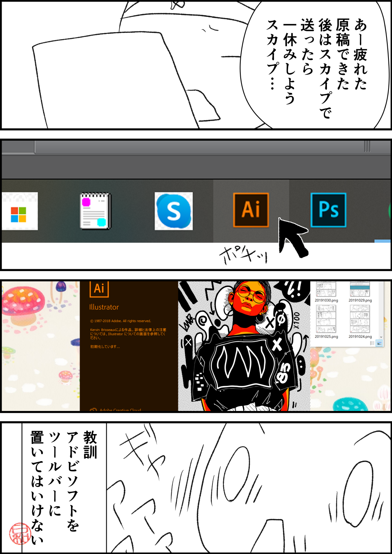Image resolution: width=392 pixels, height=554 pixels.
Task: Click the folder window's scroll-down chevron
Action: (x=381, y=337)
